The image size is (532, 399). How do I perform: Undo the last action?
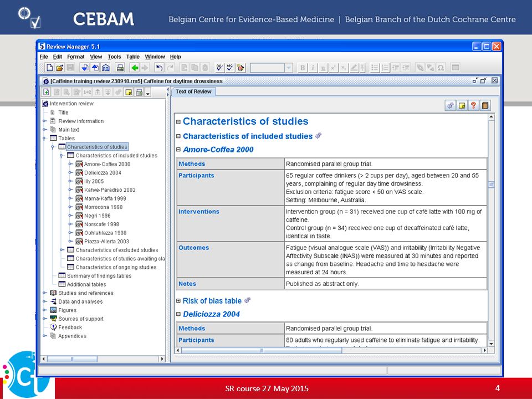[x=159, y=68]
